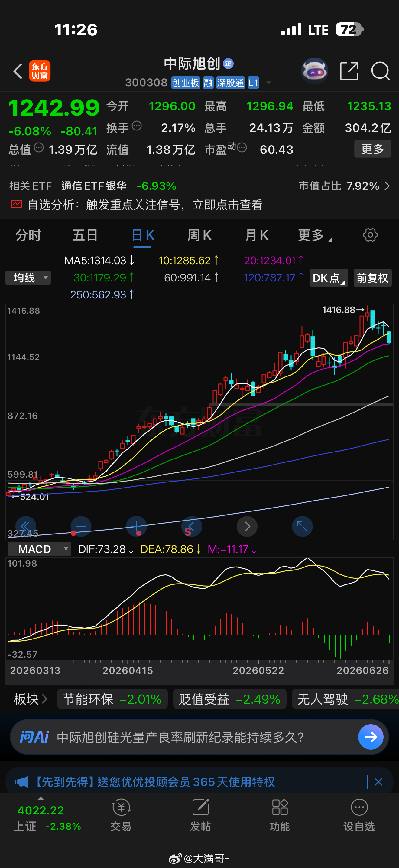Expand the index bar above 上证
Viewport: 399px width, 868px height.
coord(41,798)
